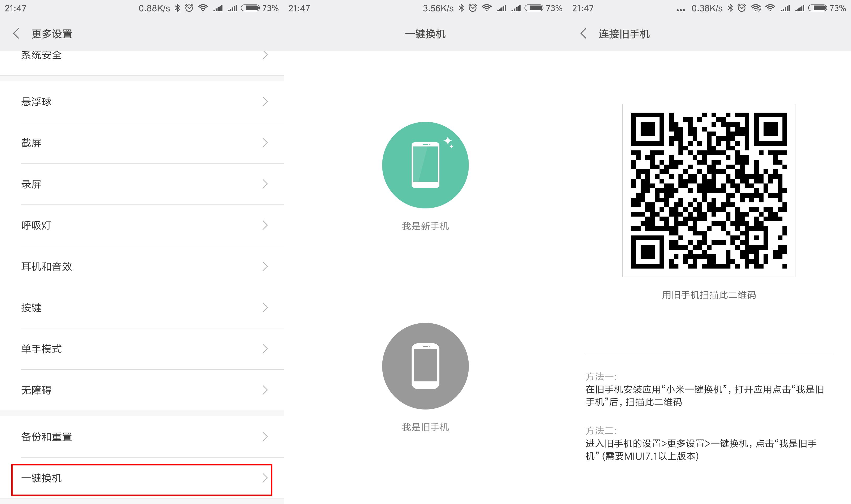Tap chevron on 悬浮球 row
This screenshot has height=504, width=851.
[x=265, y=102]
